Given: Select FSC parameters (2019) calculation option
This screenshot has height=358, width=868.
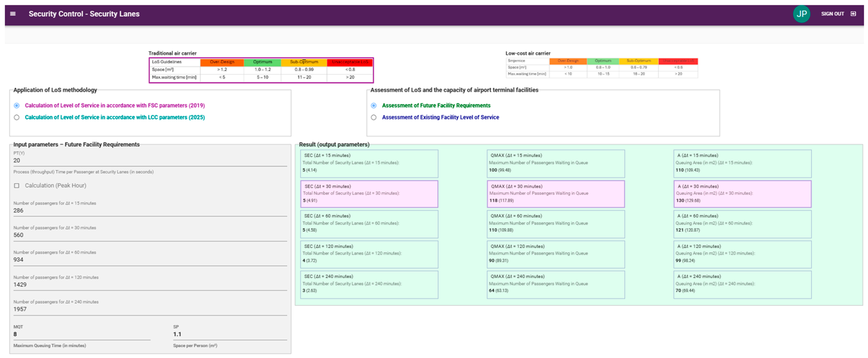Looking at the screenshot, I should pos(17,105).
